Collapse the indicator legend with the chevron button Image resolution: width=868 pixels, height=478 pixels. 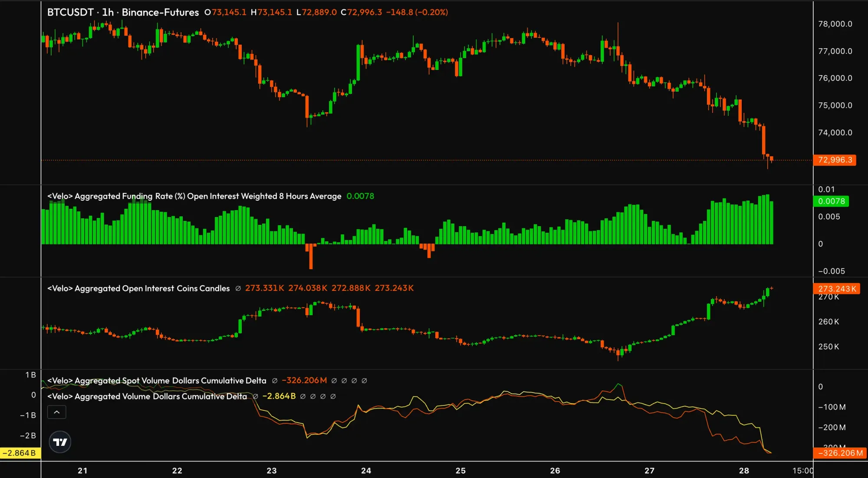coord(57,412)
